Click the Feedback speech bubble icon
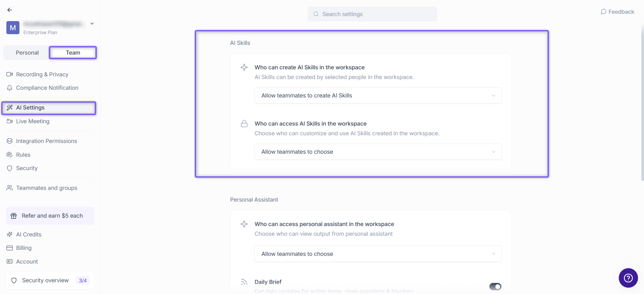 (603, 12)
